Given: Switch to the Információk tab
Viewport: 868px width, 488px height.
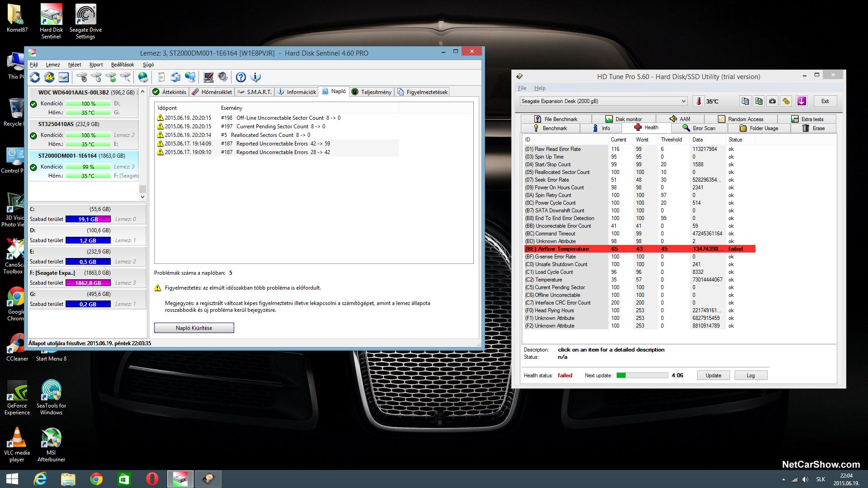Looking at the screenshot, I should (297, 92).
